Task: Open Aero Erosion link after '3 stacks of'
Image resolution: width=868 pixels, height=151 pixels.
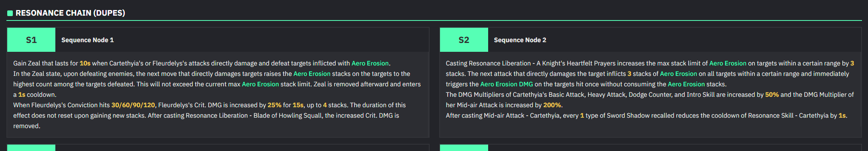Action: [678, 73]
